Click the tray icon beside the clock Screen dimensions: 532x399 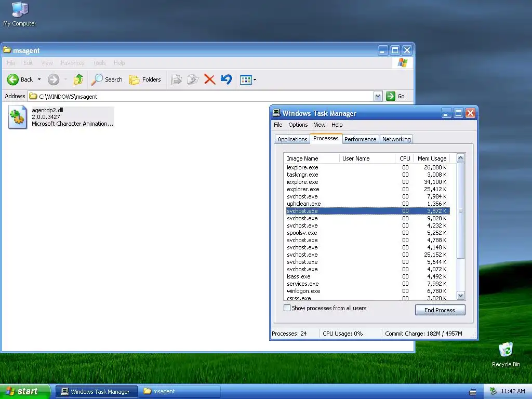494,391
